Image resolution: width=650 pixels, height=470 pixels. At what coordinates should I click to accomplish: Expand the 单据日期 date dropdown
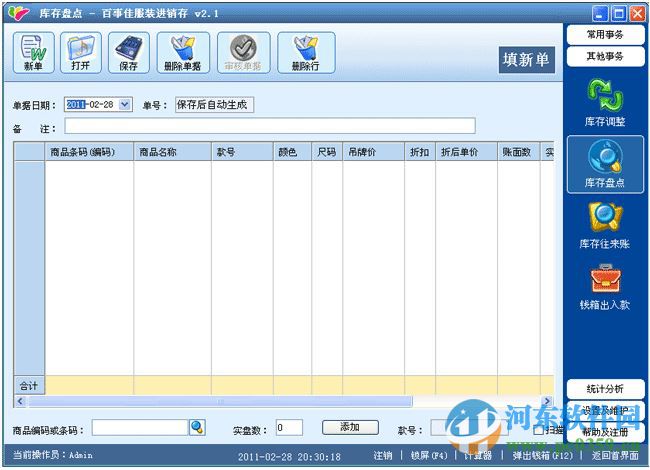click(x=124, y=104)
